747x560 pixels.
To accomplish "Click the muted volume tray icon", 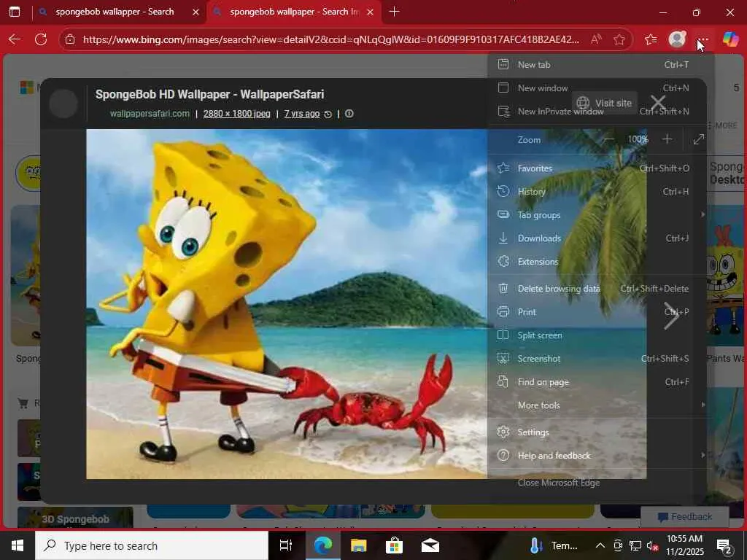I will pos(653,545).
